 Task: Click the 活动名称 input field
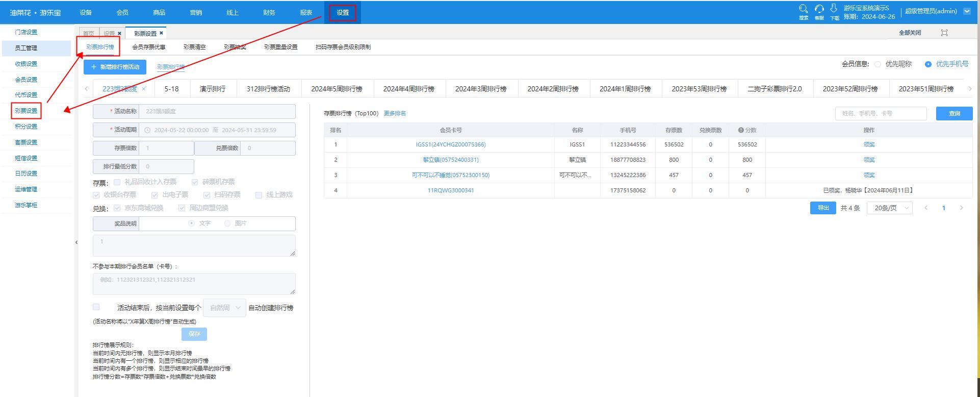(x=217, y=111)
